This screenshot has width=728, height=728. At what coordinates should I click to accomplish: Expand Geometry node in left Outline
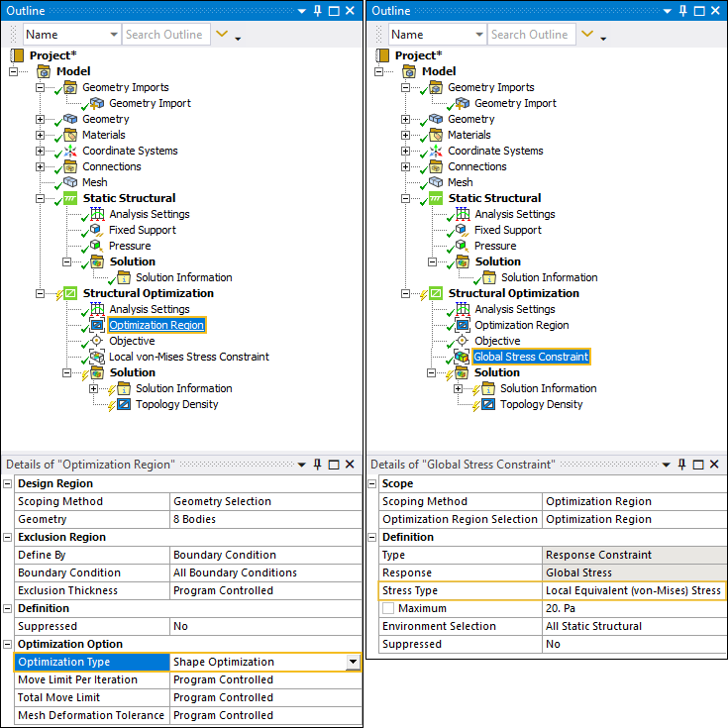click(x=40, y=119)
